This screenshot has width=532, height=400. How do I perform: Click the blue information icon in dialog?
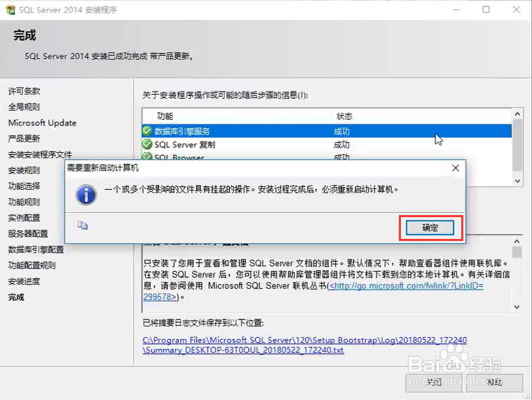point(86,195)
